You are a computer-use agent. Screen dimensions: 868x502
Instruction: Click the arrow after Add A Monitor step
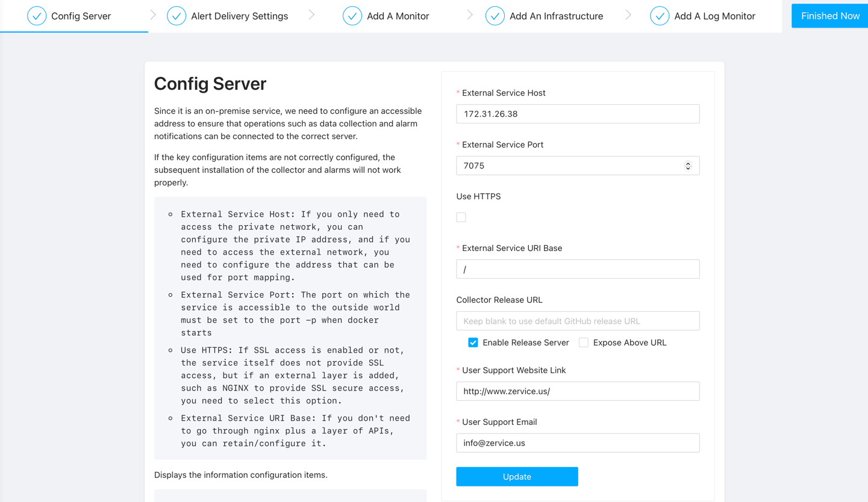tap(470, 15)
